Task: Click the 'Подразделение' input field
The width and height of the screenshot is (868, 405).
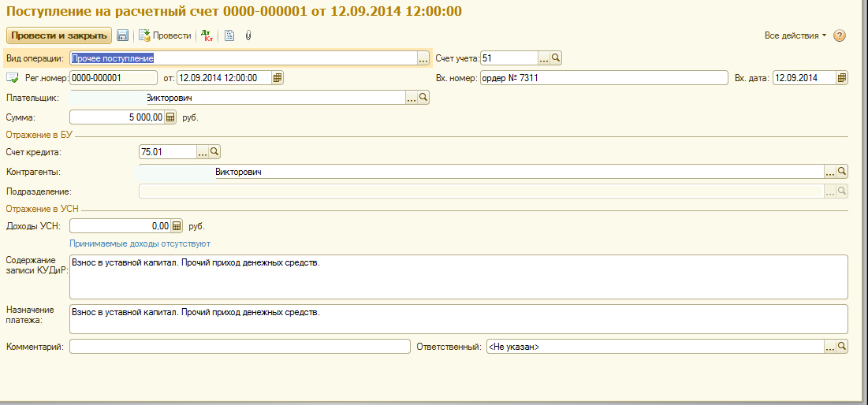Action: pos(481,191)
